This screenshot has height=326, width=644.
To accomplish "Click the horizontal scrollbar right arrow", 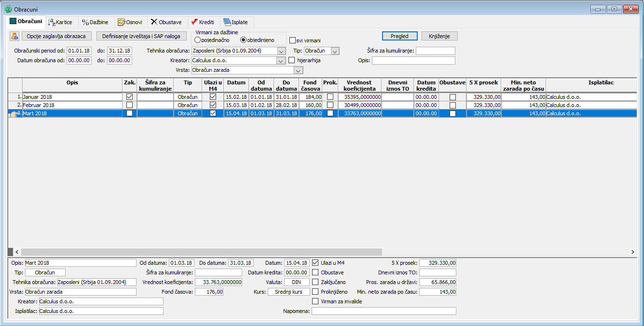I will [633, 252].
